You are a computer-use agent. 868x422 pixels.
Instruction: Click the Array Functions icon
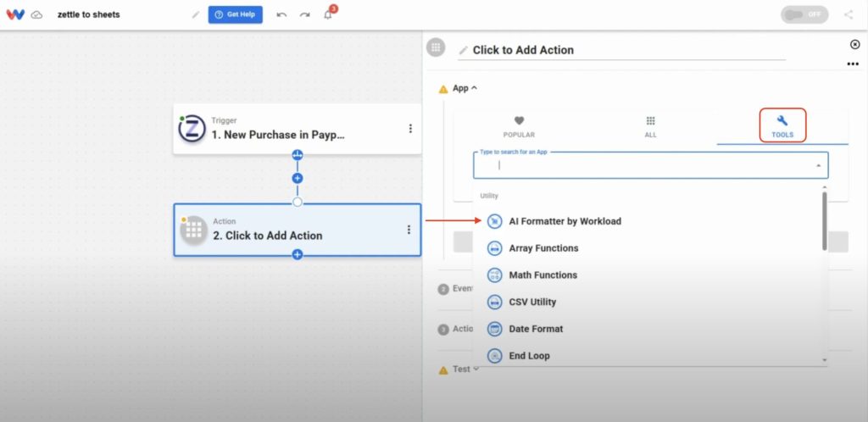point(494,248)
